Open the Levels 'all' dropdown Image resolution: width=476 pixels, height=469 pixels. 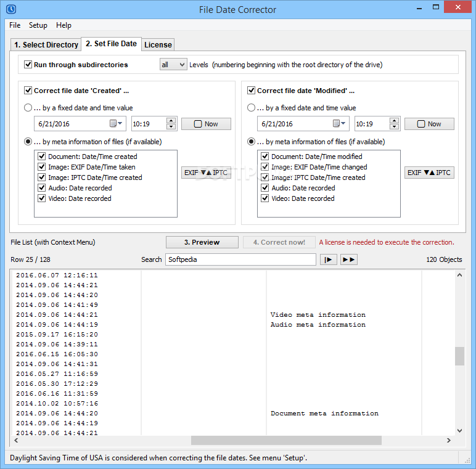click(x=173, y=65)
